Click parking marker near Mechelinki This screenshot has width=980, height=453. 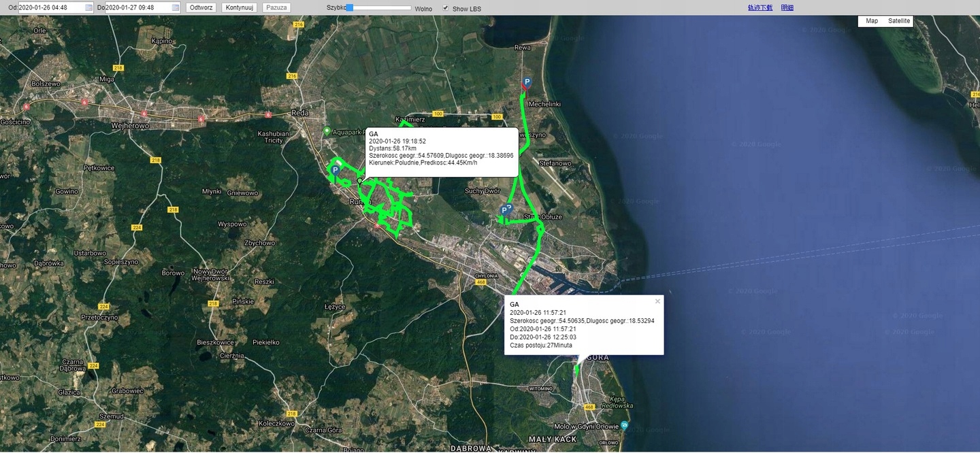coord(526,83)
